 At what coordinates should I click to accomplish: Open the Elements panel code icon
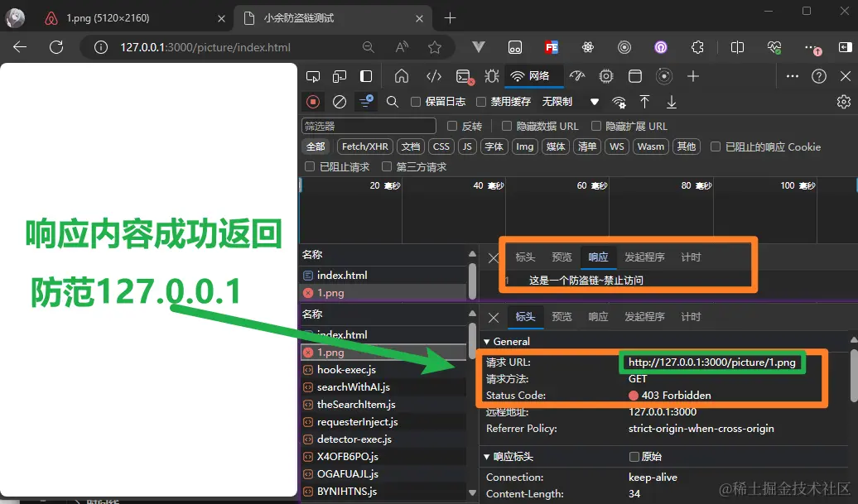coord(434,76)
